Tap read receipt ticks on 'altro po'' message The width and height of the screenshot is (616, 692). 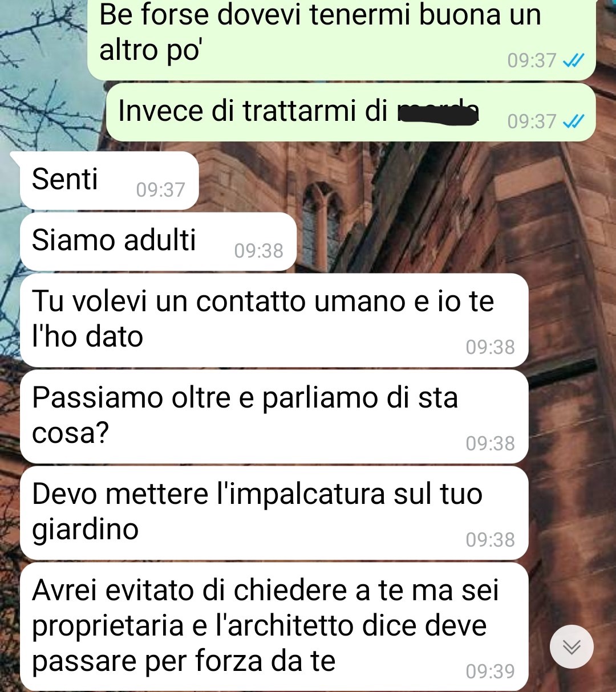573,60
